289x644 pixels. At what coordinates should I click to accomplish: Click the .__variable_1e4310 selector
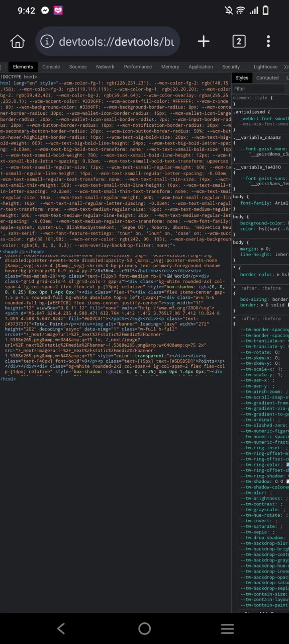257,167
